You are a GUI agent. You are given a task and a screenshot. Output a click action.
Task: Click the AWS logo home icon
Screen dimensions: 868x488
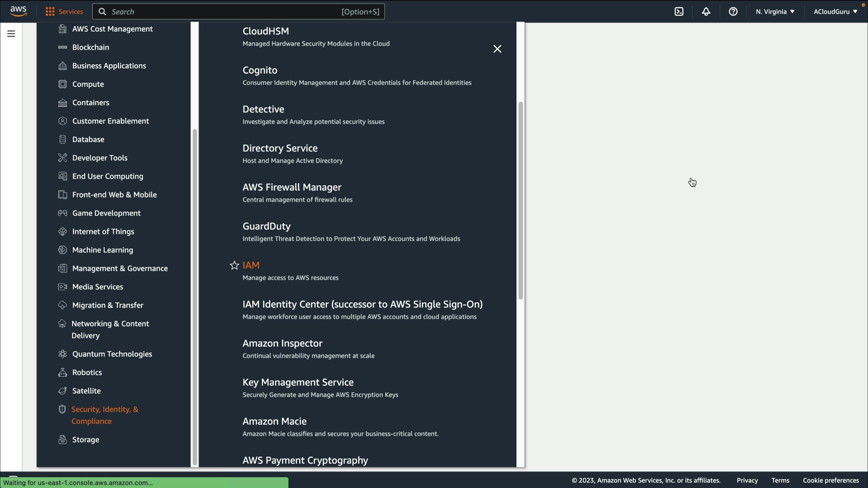(19, 11)
